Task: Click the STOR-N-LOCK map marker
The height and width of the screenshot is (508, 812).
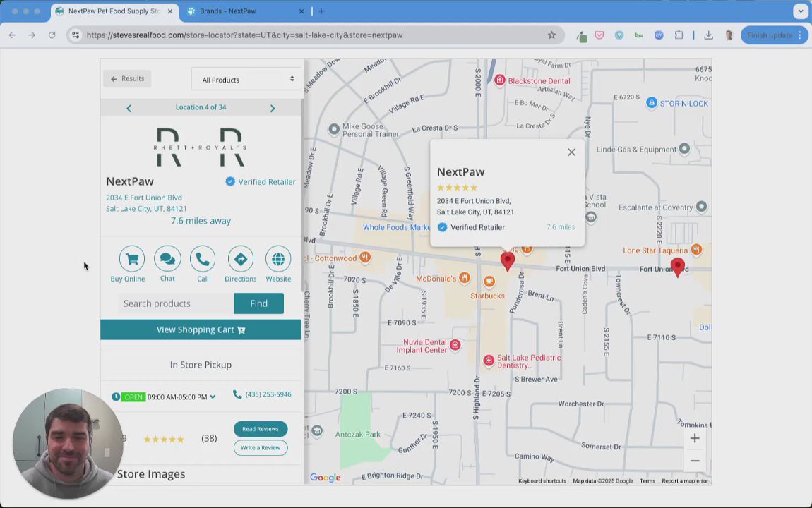Action: (652, 103)
